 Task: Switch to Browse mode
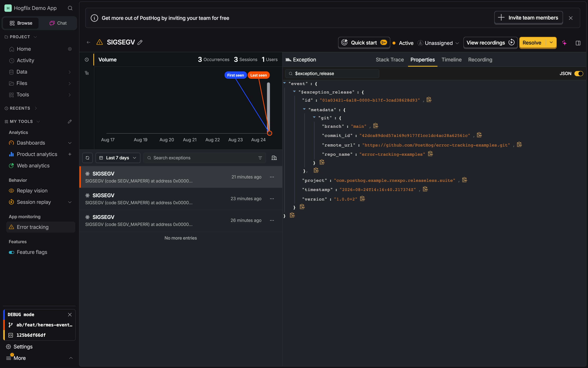(x=21, y=23)
